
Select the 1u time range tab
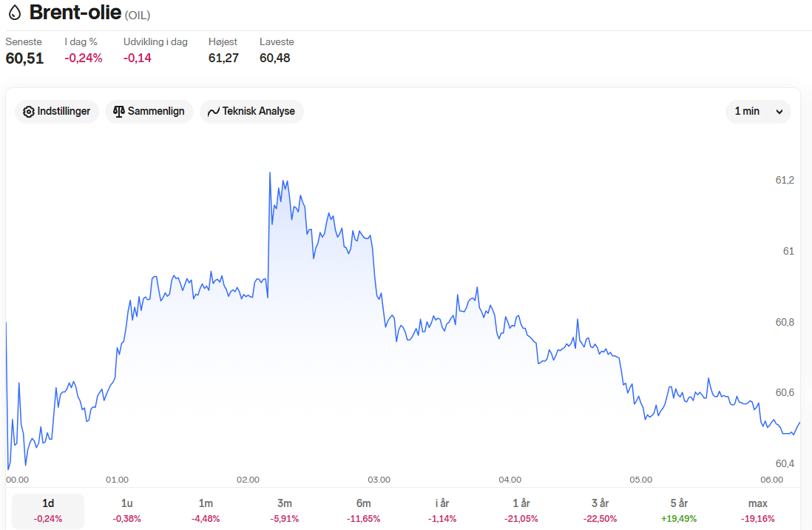[x=127, y=510]
